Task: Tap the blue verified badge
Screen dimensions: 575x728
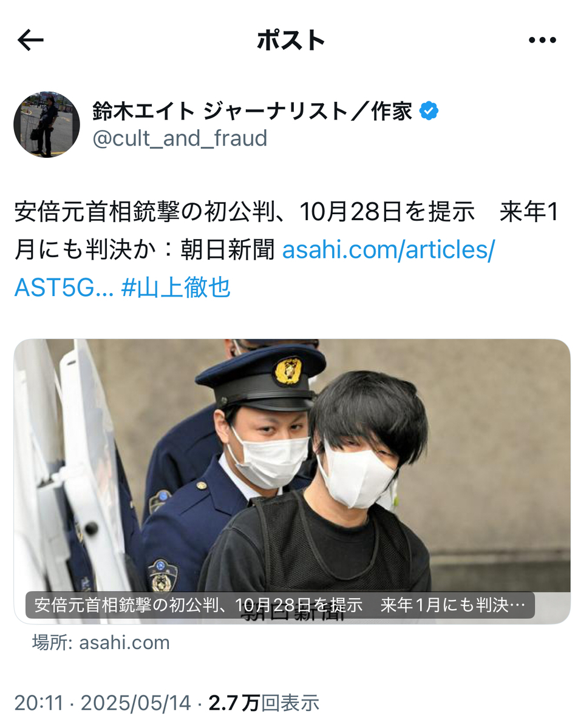Action: 429,111
